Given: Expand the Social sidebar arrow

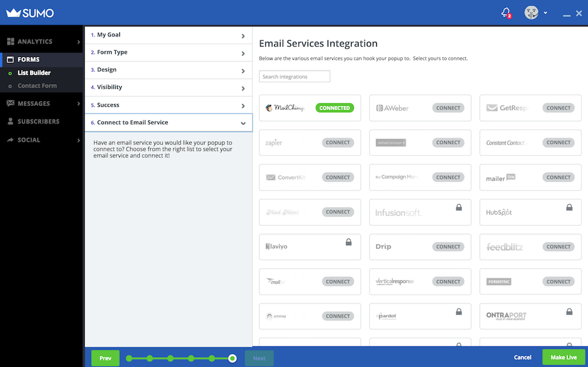Looking at the screenshot, I should click(78, 140).
